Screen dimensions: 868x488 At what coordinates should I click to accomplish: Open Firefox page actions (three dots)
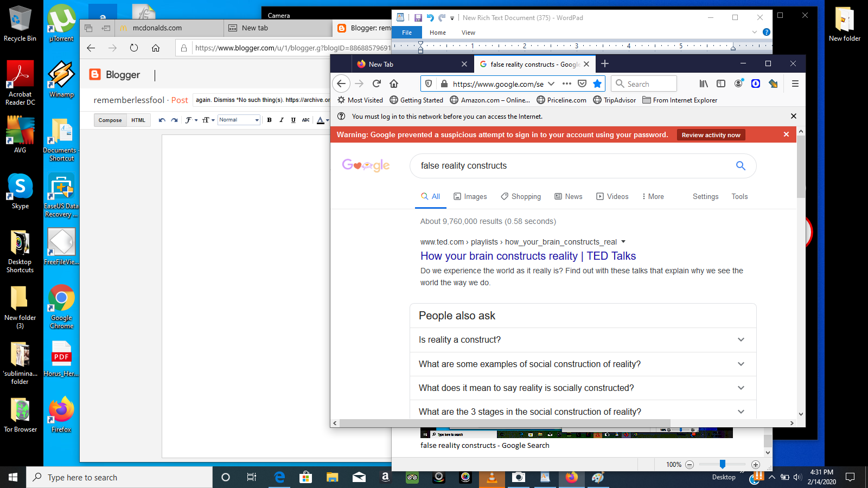(x=567, y=84)
